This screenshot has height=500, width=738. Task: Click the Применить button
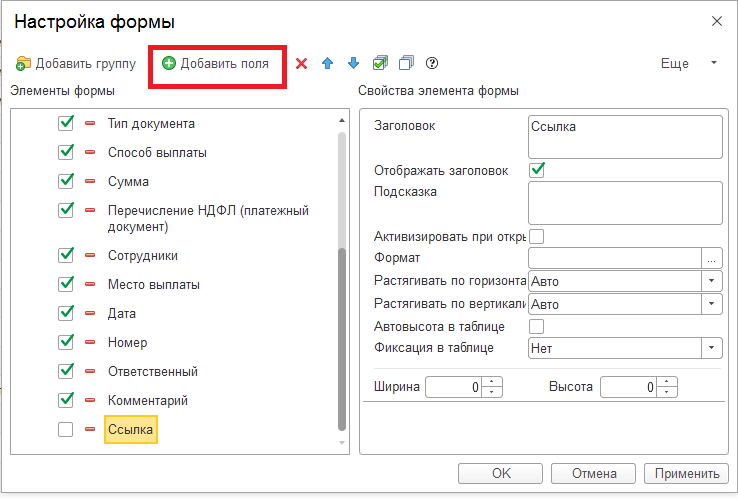687,473
